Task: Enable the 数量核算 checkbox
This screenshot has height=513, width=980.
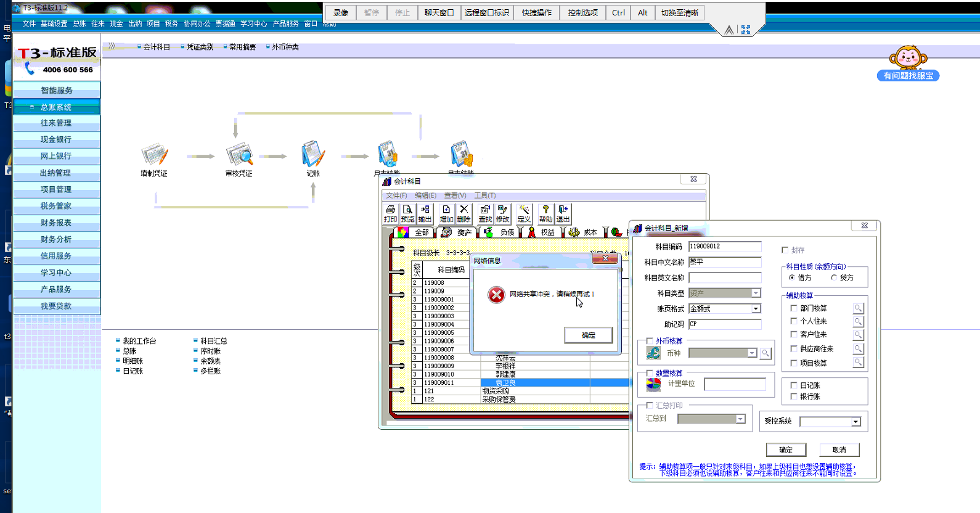Action: pos(650,372)
